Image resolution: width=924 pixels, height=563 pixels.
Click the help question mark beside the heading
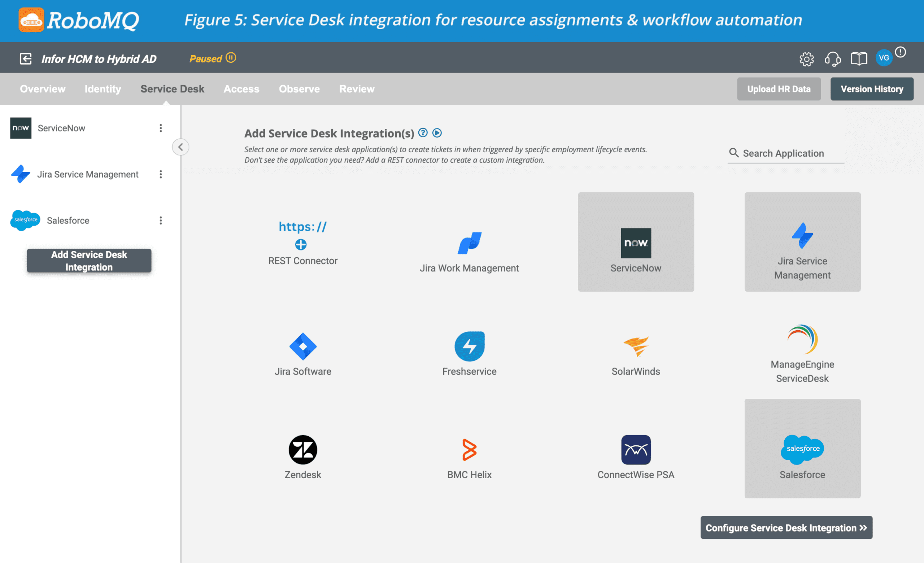pos(423,133)
